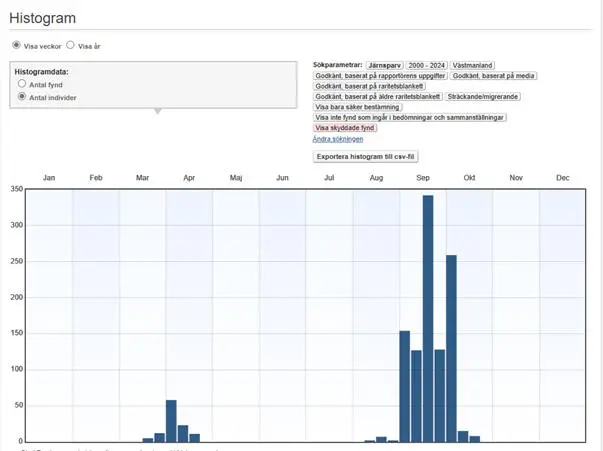Select the 'Visa år' radio button
The height and width of the screenshot is (451, 603).
tap(70, 45)
